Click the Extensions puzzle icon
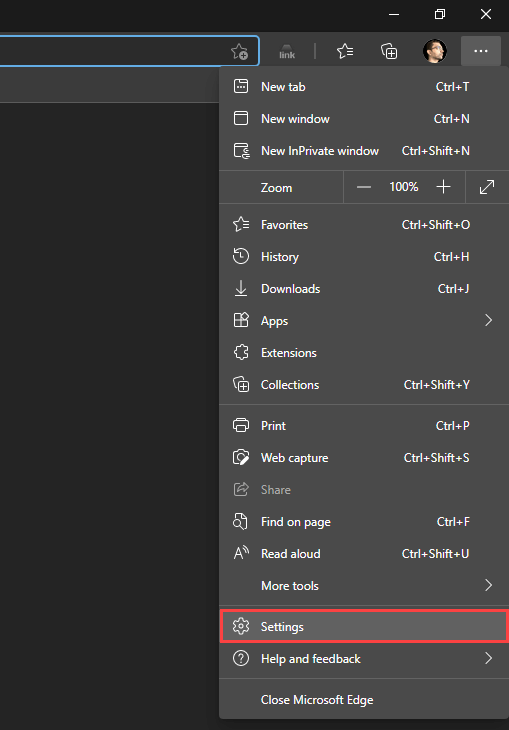The image size is (509, 730). [x=241, y=352]
